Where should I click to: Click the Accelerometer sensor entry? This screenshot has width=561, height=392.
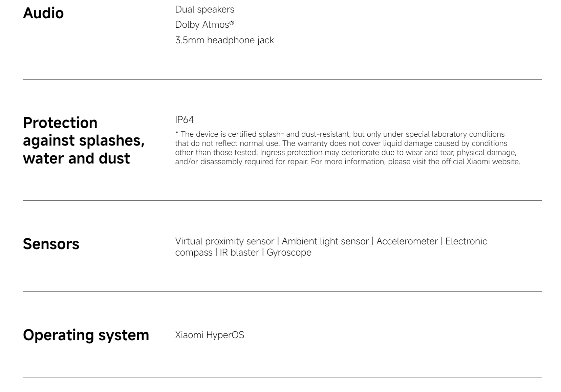coord(407,241)
